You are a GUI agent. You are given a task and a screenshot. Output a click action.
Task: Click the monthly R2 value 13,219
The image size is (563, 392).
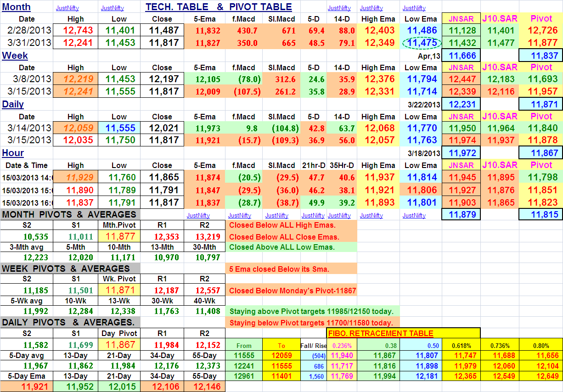pos(205,237)
